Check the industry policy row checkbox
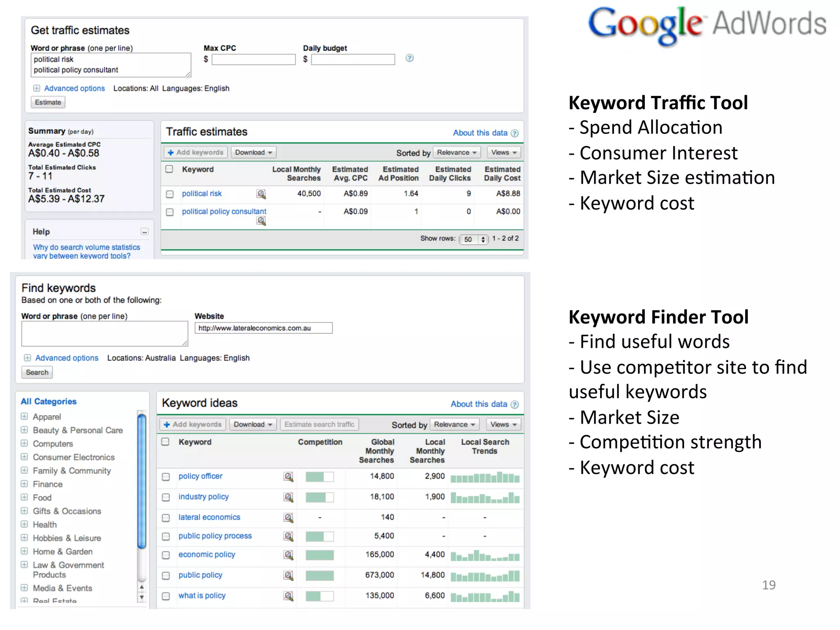This screenshot has height=630, width=840. click(x=166, y=497)
